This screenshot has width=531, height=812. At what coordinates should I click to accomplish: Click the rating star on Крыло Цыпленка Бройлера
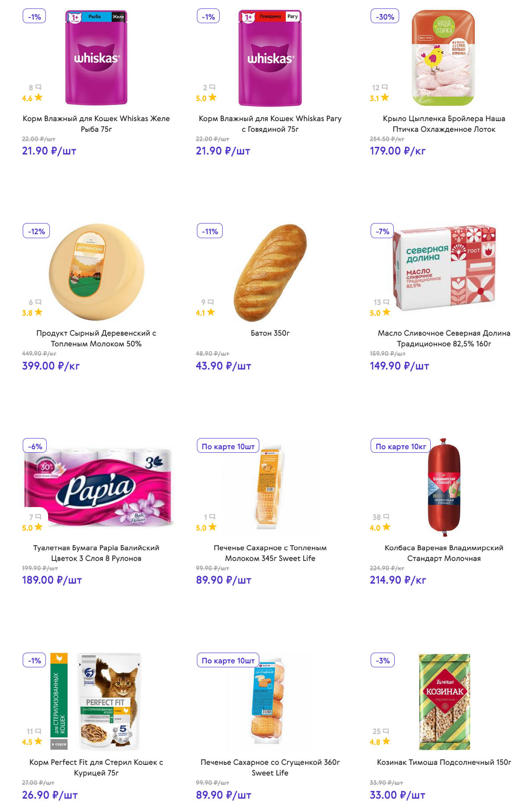(385, 97)
